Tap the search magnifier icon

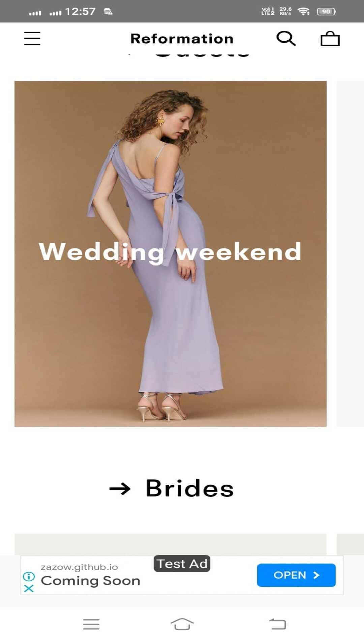(286, 38)
